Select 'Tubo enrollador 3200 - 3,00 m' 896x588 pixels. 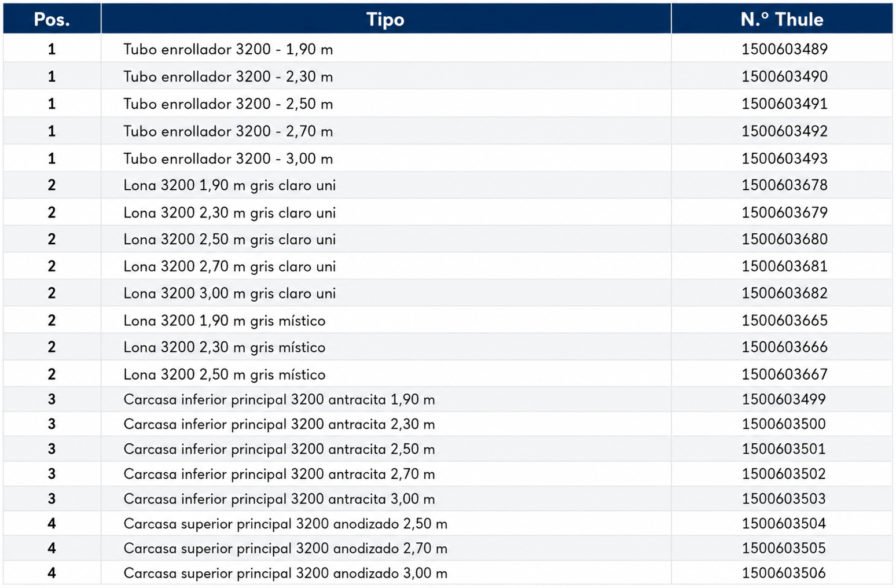pyautogui.click(x=228, y=158)
